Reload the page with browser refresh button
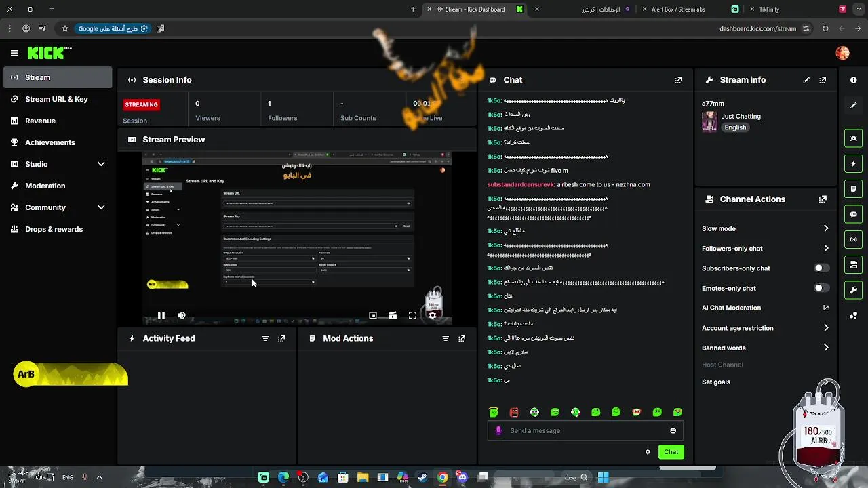This screenshot has height=488, width=868. click(825, 28)
